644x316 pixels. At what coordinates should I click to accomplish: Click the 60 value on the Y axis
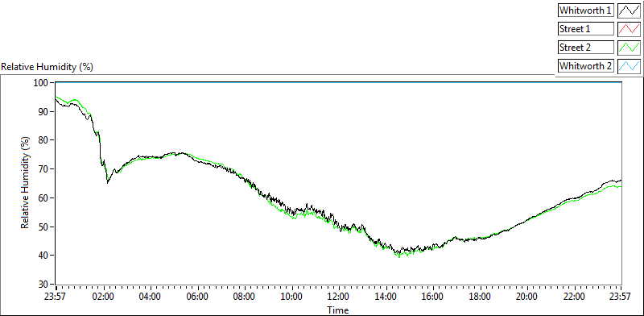(44, 198)
